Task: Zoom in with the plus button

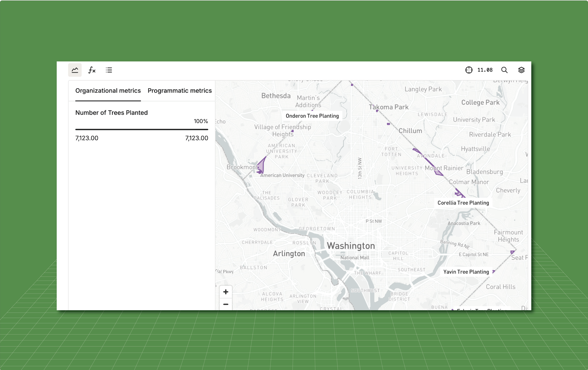Action: (226, 292)
